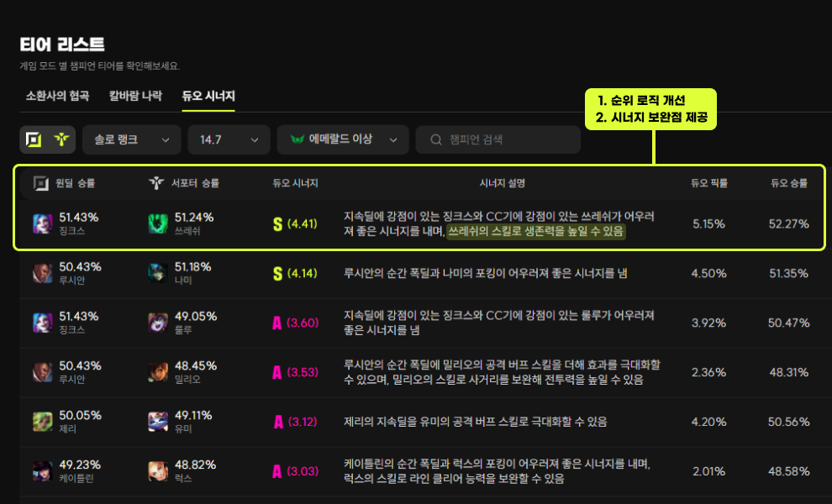
Task: Click the S (4.14) synergy grade
Action: (x=295, y=273)
